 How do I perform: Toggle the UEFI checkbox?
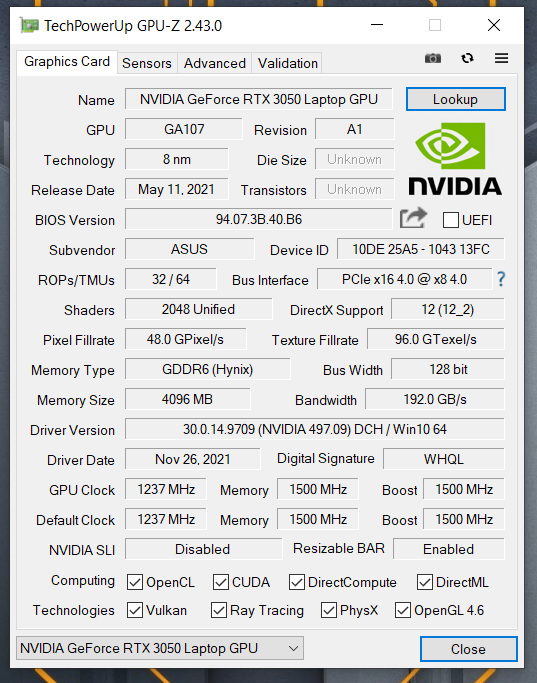point(450,220)
